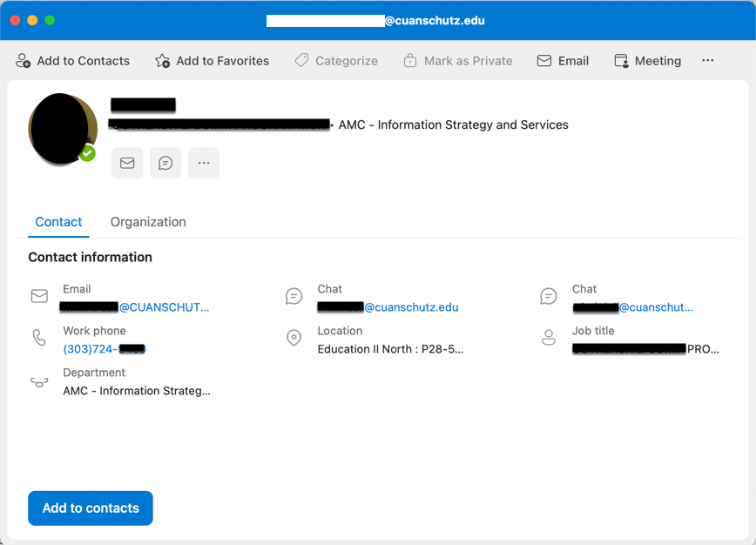Switch to the Organization tab
The image size is (756, 545).
(x=147, y=222)
